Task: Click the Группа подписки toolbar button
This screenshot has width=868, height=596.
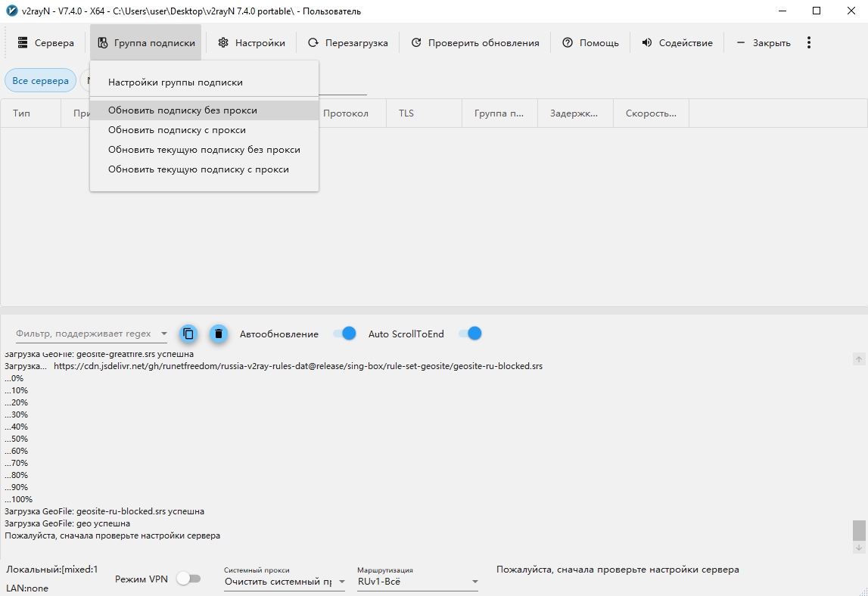Action: pyautogui.click(x=145, y=42)
